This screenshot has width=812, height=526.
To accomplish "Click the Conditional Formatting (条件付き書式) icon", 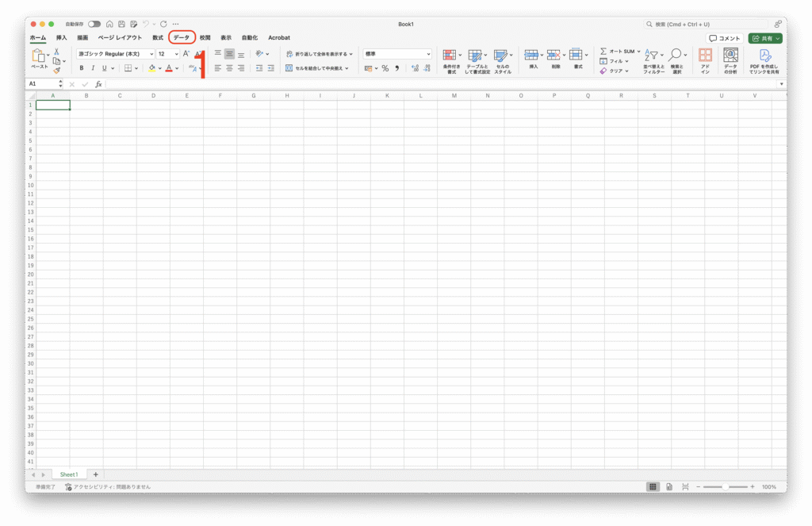I will coord(450,56).
